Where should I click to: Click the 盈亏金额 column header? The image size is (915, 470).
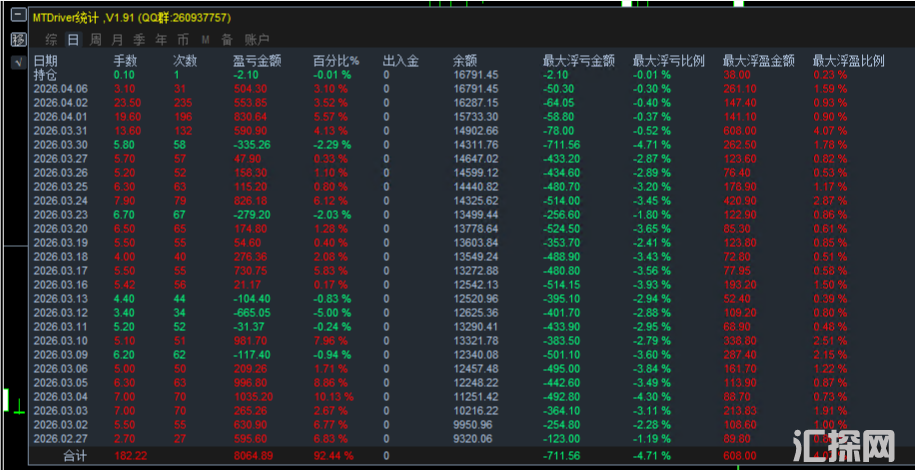(x=257, y=61)
